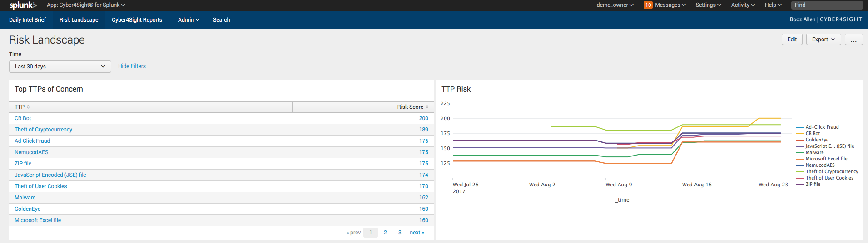Screen dimensions: 868x243
Task: Click the Booz Allen Cyber4Sight logo
Action: [826, 19]
